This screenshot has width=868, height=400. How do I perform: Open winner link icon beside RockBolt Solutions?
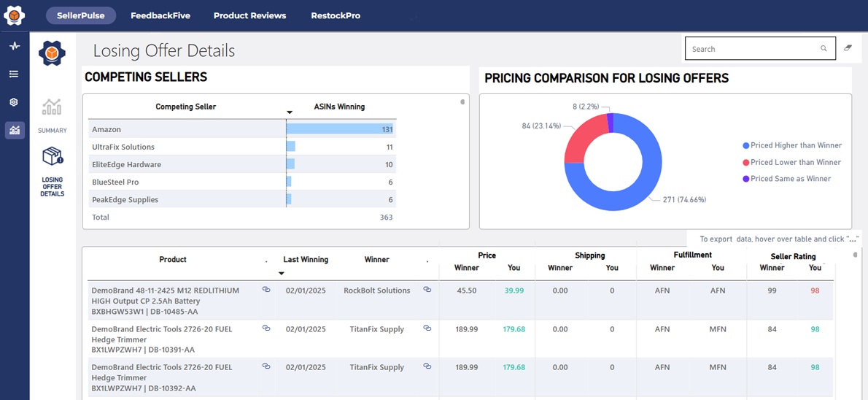[x=427, y=290]
